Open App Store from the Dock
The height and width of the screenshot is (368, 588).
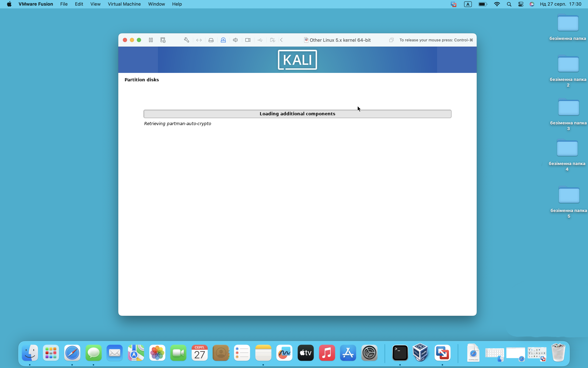coord(348,353)
